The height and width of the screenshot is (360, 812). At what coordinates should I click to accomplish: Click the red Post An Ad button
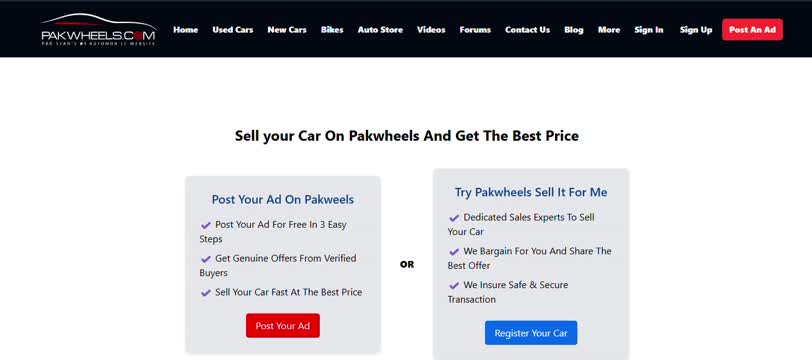[752, 30]
